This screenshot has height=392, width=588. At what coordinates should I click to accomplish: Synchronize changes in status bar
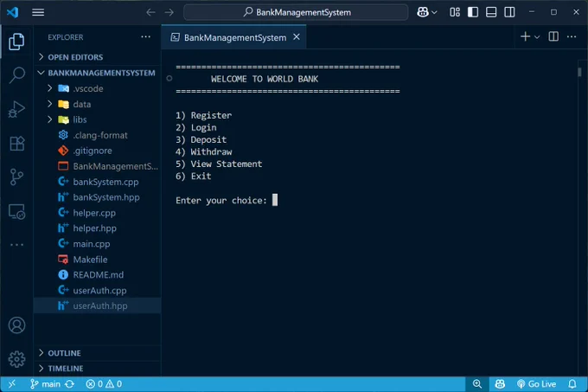point(70,383)
